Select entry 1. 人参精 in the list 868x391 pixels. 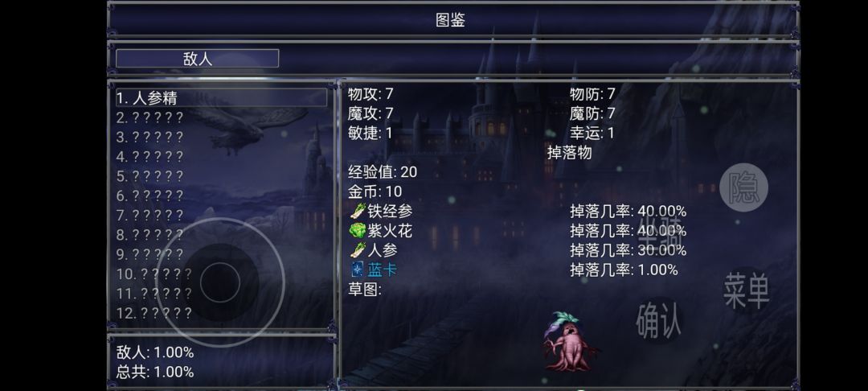221,98
